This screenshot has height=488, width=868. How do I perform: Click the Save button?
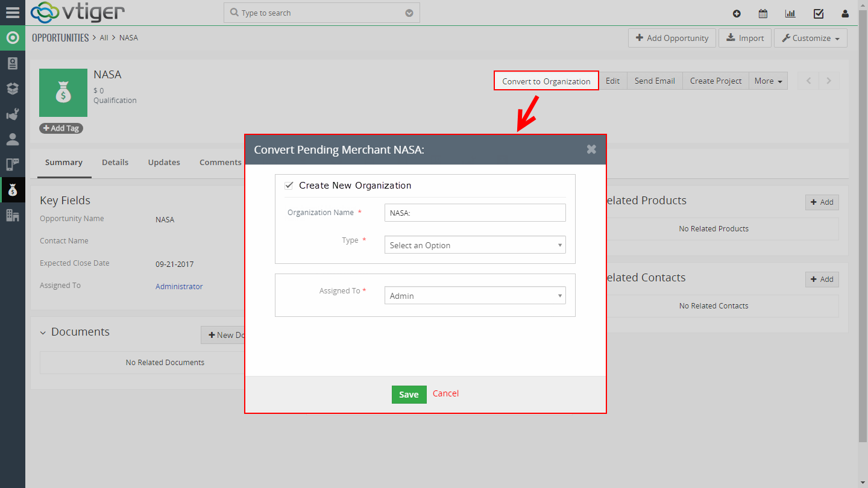pyautogui.click(x=409, y=394)
